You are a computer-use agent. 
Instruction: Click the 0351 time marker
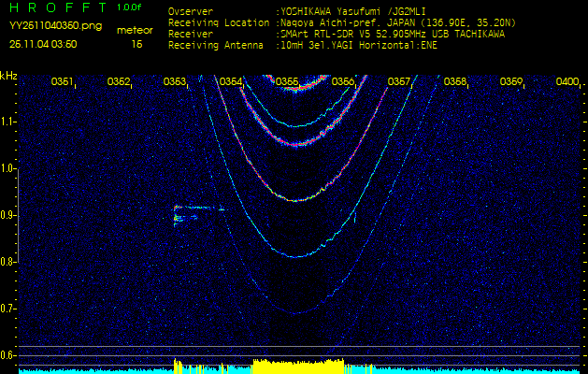pyautogui.click(x=62, y=82)
